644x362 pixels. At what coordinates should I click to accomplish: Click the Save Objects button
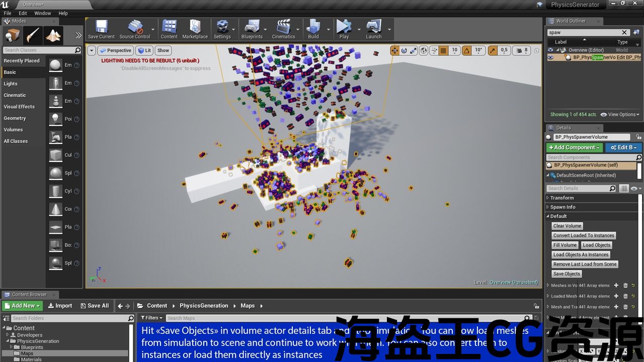coord(567,274)
